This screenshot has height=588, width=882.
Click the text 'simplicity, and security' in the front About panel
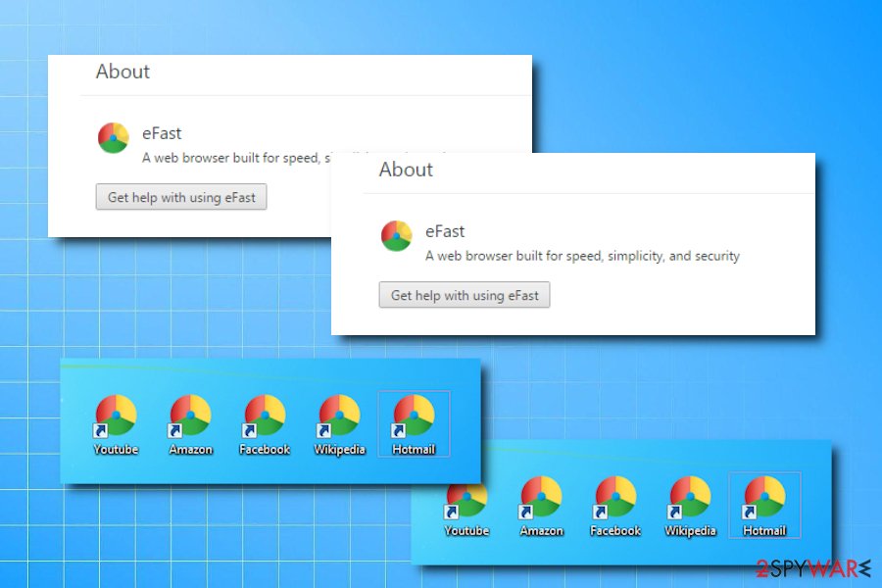(x=674, y=256)
